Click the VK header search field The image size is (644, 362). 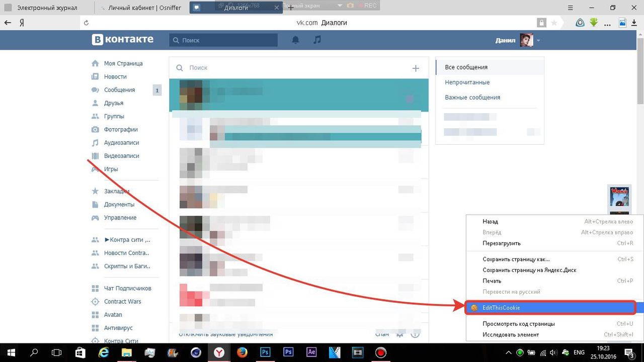227,40
